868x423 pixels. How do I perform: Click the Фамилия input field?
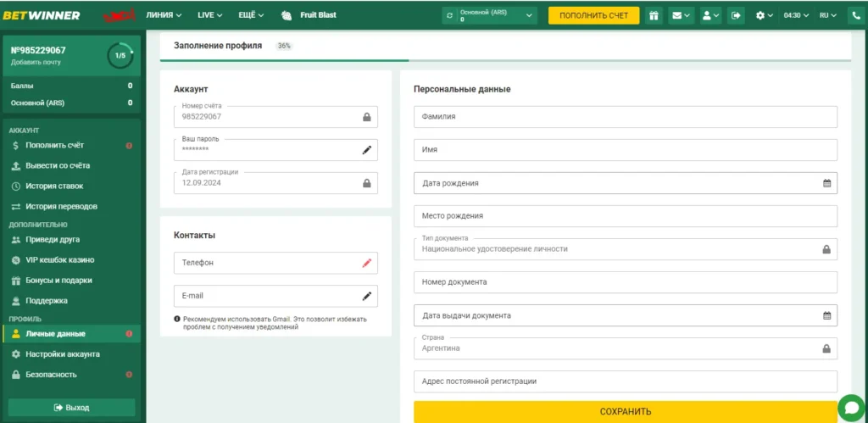[x=625, y=117]
